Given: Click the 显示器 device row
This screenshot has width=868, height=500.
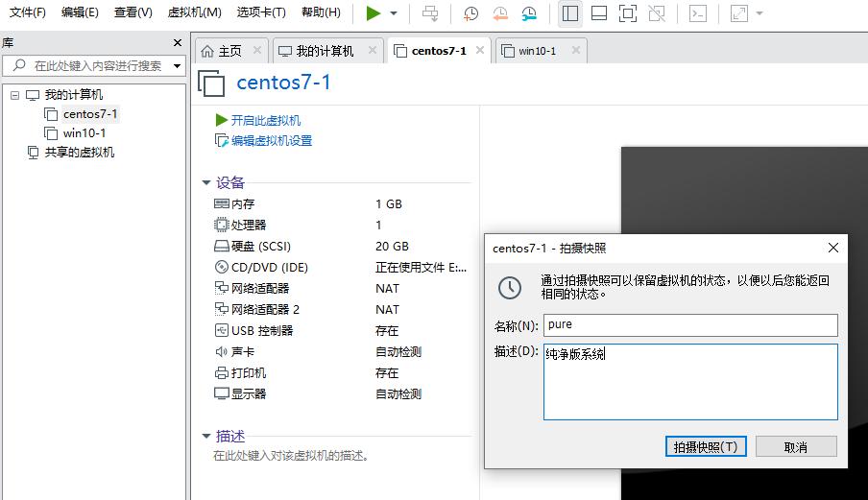Looking at the screenshot, I should (341, 393).
